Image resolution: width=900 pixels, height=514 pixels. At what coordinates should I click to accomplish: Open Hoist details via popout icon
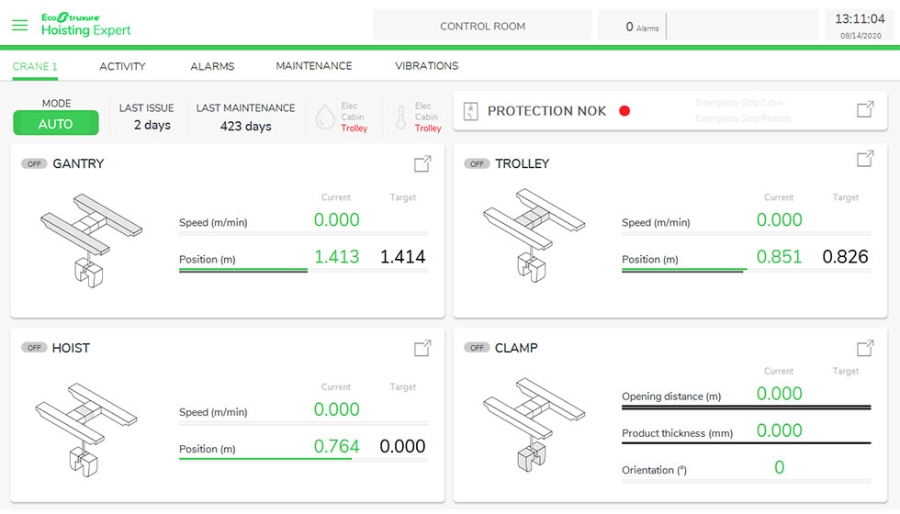tap(423, 348)
